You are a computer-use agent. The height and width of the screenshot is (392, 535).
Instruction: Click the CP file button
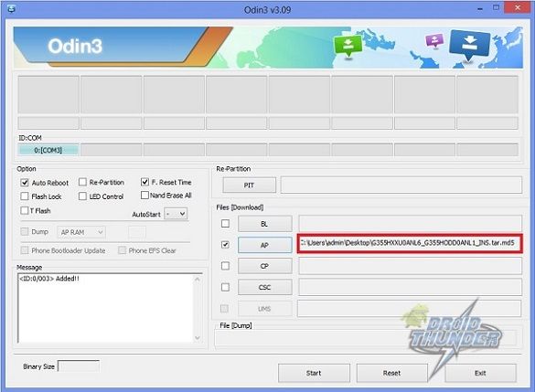point(265,266)
